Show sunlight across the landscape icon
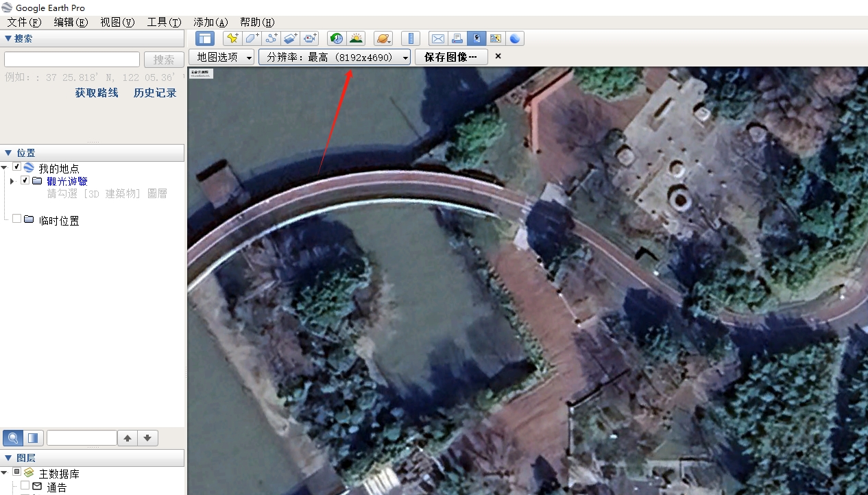The width and height of the screenshot is (868, 495). (x=356, y=38)
